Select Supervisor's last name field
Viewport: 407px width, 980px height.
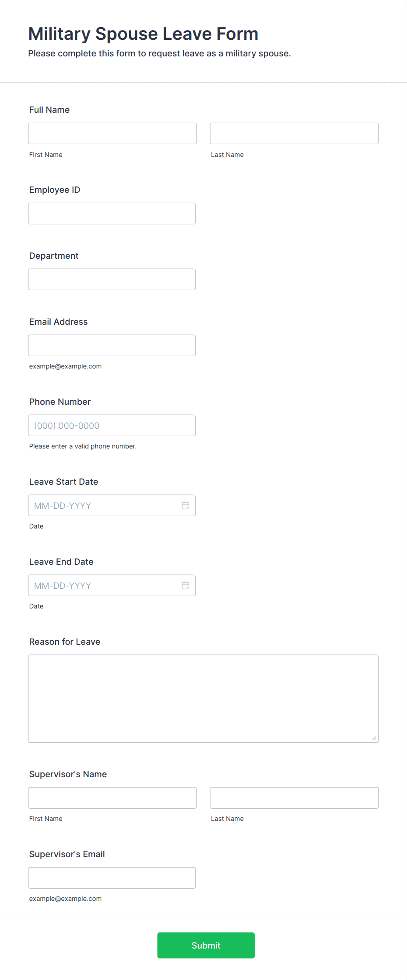pyautogui.click(x=294, y=798)
